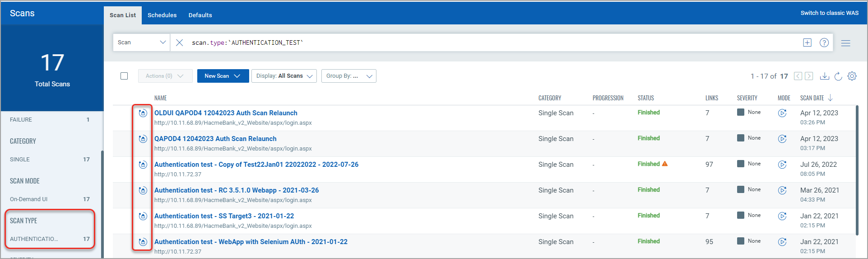Click Switch to classic WAS link
Screen dimensions: 868x259
click(x=829, y=13)
